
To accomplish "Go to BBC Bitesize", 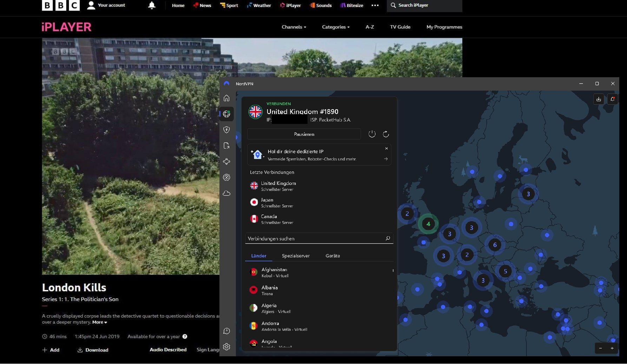I will point(352,5).
